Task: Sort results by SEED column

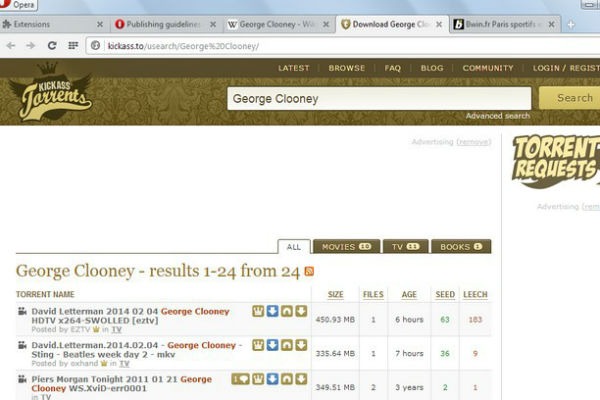Action: (445, 294)
